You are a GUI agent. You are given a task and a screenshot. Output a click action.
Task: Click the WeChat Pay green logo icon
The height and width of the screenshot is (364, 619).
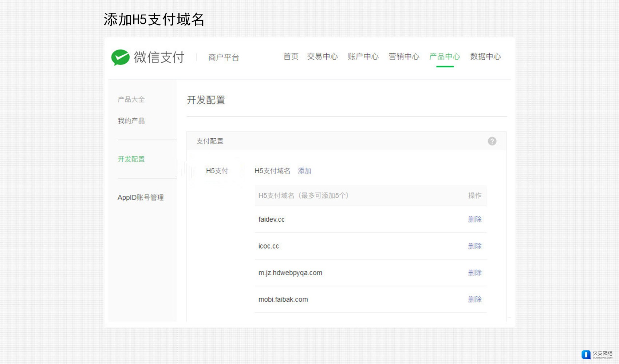click(121, 58)
